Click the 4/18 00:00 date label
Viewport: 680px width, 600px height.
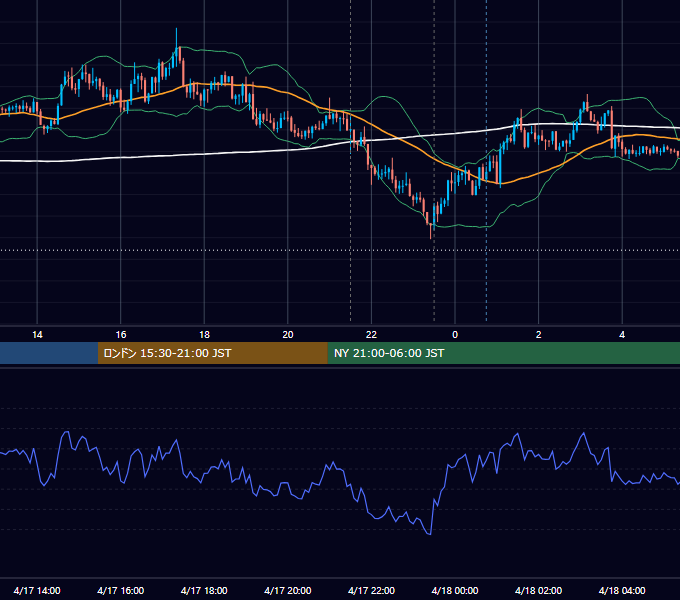click(x=455, y=590)
